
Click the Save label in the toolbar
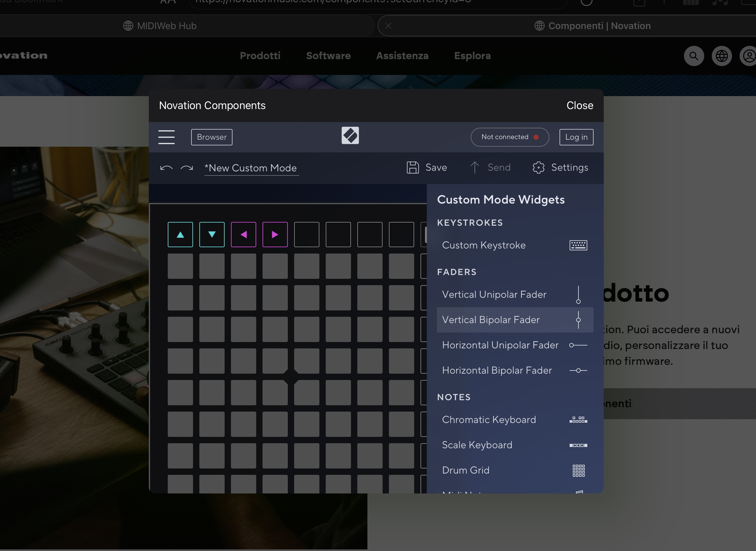(x=436, y=168)
